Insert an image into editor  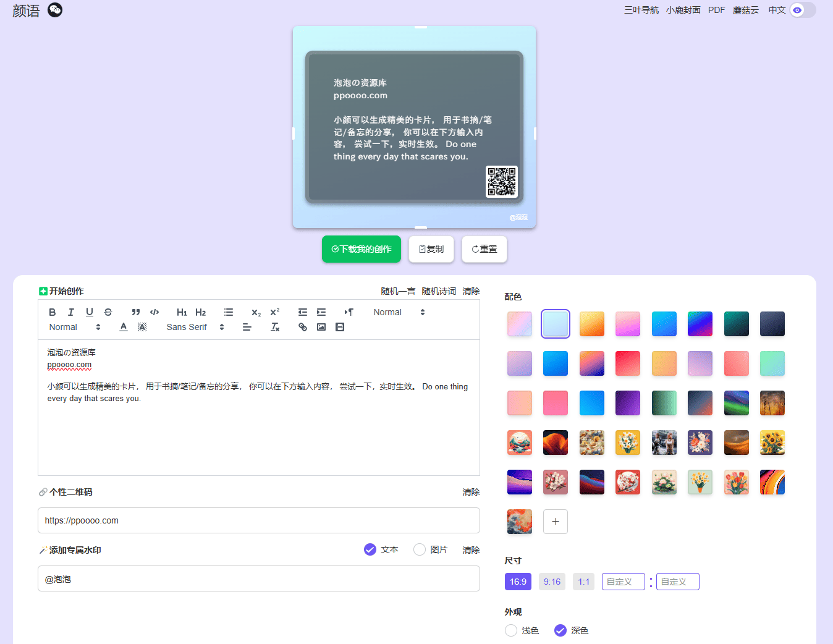(x=321, y=327)
